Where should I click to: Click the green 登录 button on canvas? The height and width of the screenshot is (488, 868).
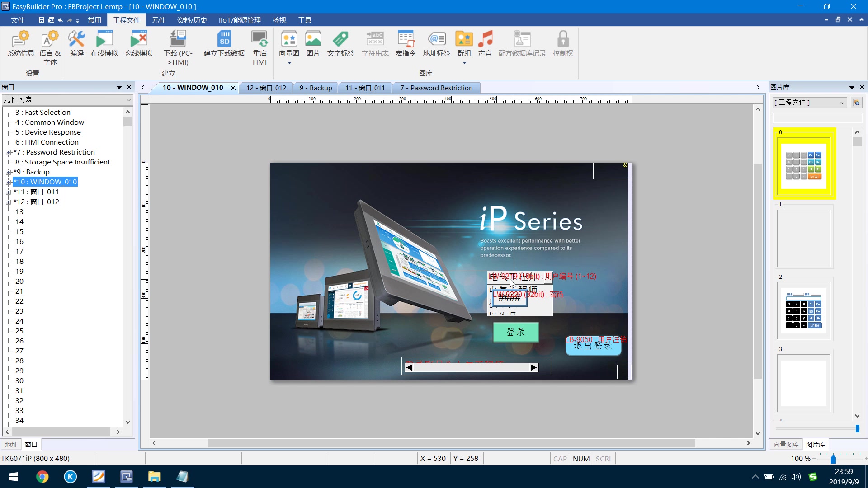pyautogui.click(x=515, y=332)
